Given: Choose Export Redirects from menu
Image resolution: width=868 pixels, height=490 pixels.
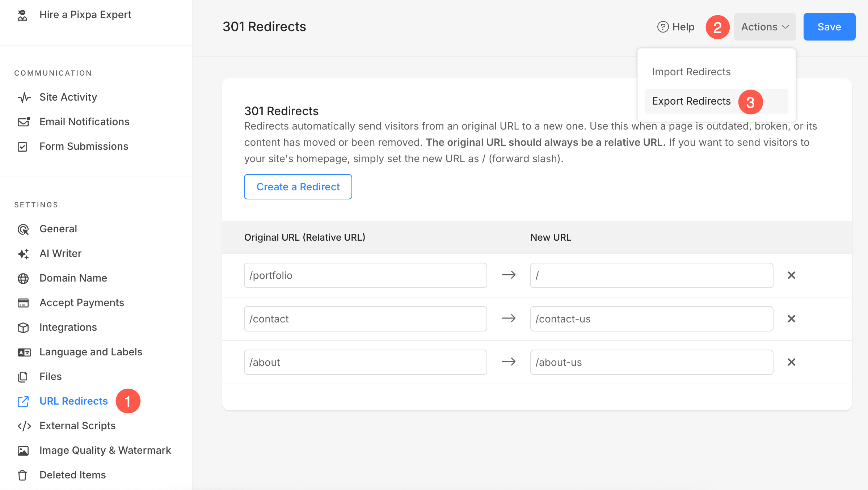Looking at the screenshot, I should 691,101.
